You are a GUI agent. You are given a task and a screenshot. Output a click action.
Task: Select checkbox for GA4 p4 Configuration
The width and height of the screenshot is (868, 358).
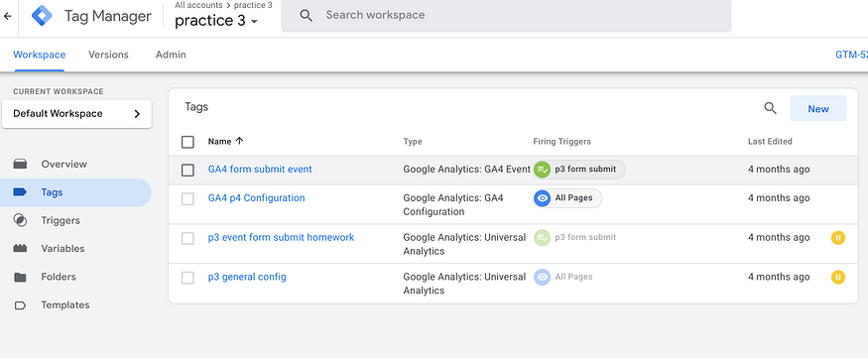coord(187,198)
